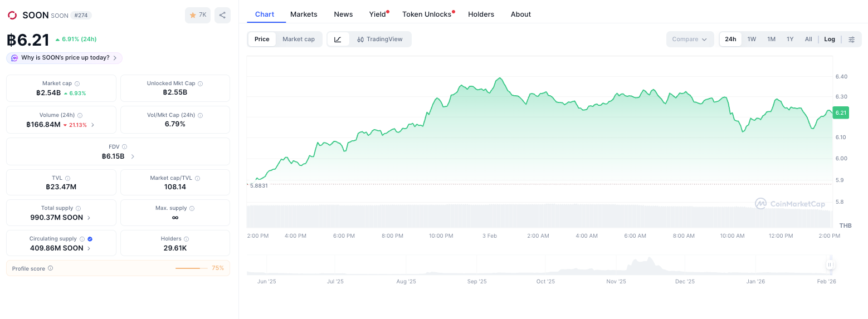Click the #274 rank badge

[81, 16]
